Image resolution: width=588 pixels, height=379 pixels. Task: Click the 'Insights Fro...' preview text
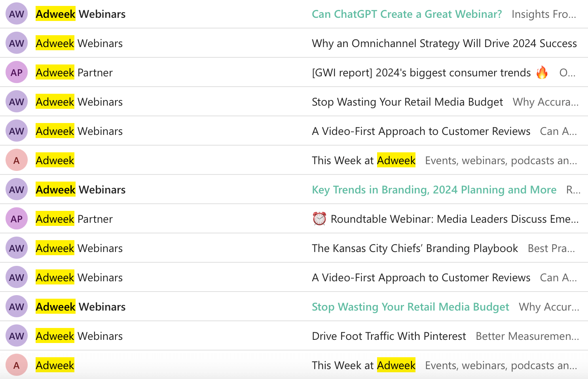coord(544,14)
